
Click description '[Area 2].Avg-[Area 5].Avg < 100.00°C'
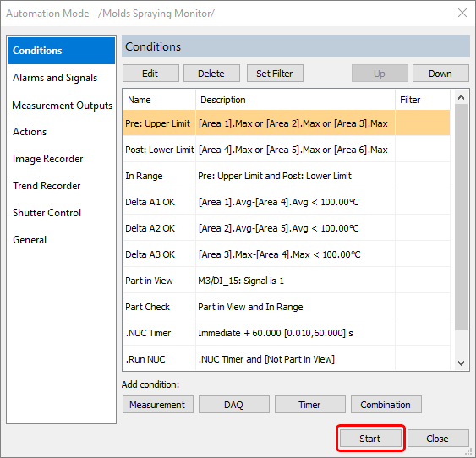tap(279, 228)
